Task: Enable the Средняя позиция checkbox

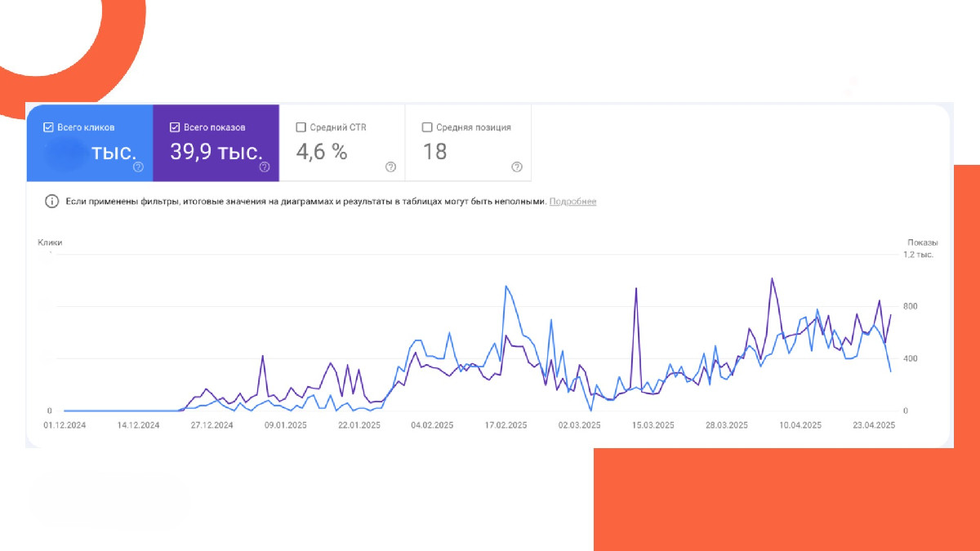Action: click(427, 127)
